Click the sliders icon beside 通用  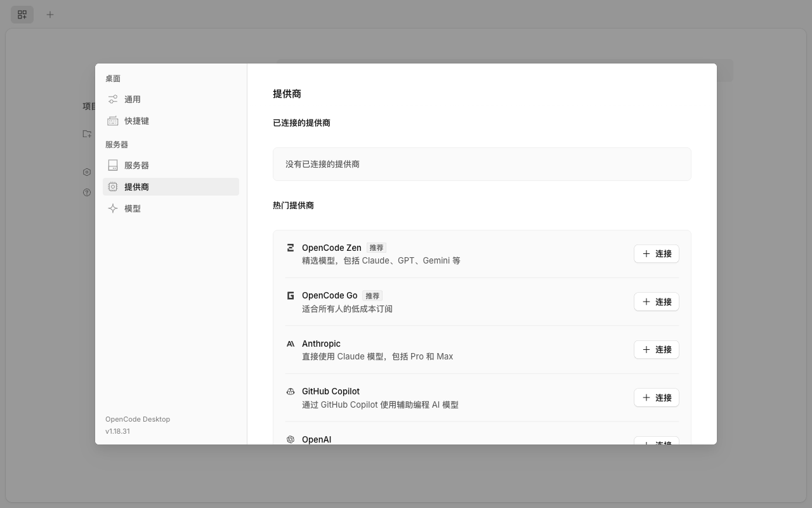coord(113,99)
